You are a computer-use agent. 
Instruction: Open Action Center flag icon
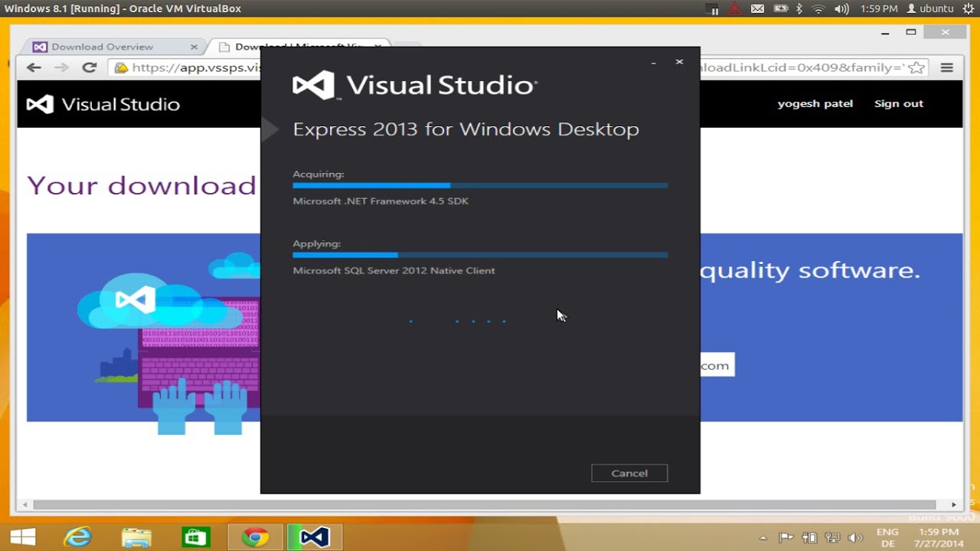coord(786,538)
